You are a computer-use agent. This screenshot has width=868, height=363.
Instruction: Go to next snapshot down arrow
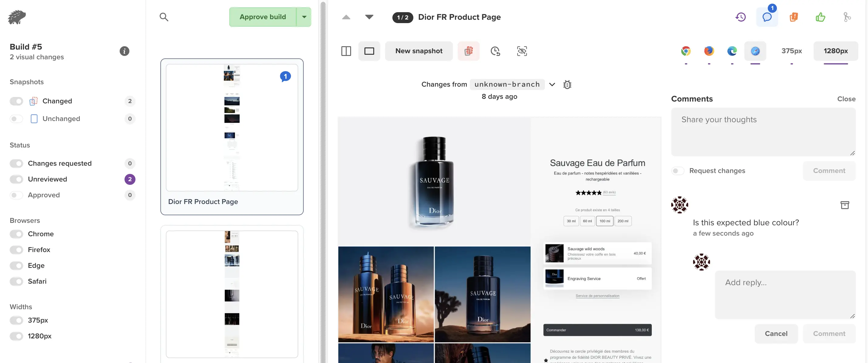tap(369, 17)
